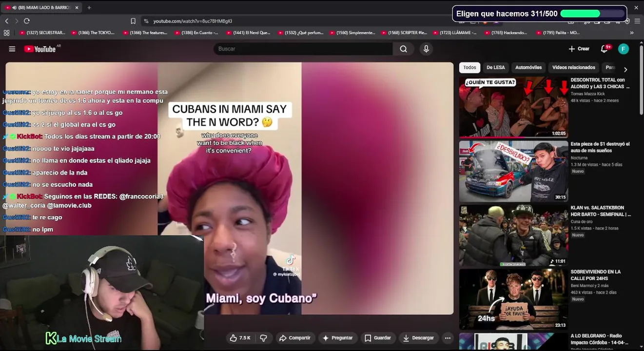
Task: Select the 'Videos relacionados' filter chip
Action: (574, 67)
